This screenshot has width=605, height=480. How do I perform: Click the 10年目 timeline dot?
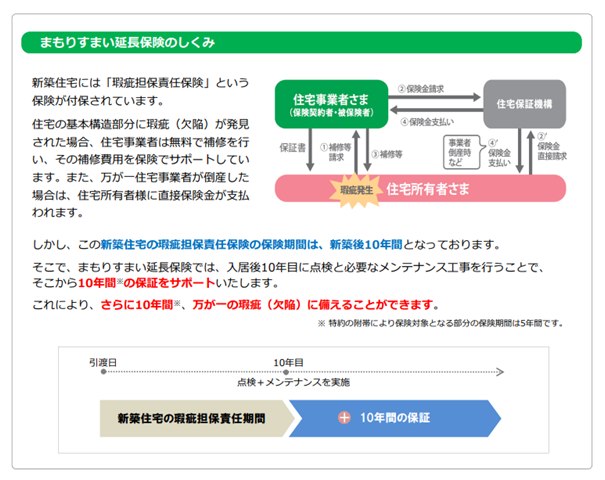point(286,372)
